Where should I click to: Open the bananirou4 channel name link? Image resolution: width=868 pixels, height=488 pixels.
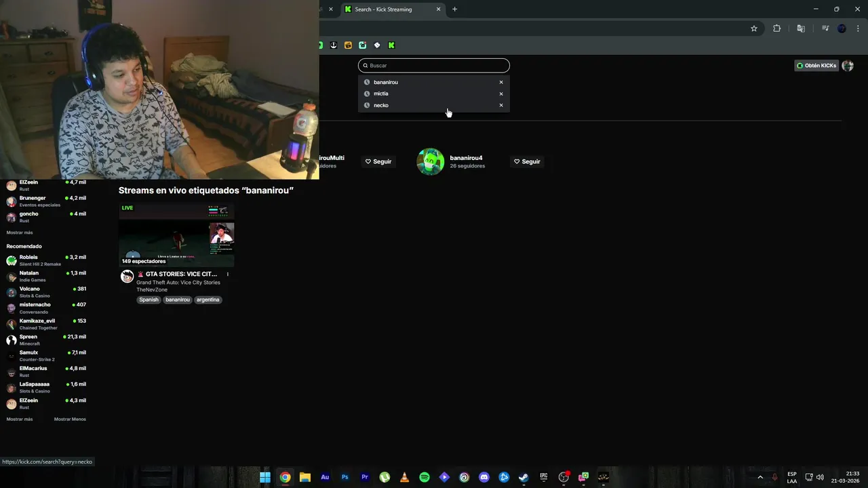click(466, 158)
